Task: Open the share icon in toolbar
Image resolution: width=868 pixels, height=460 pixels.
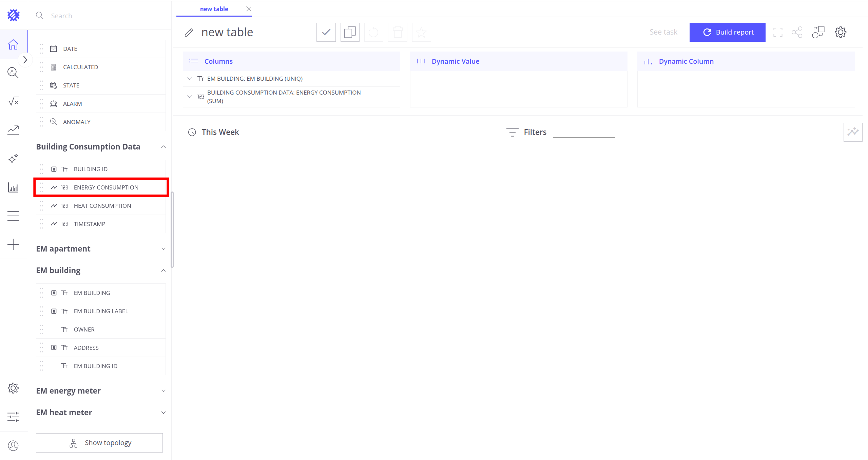Action: [x=797, y=32]
